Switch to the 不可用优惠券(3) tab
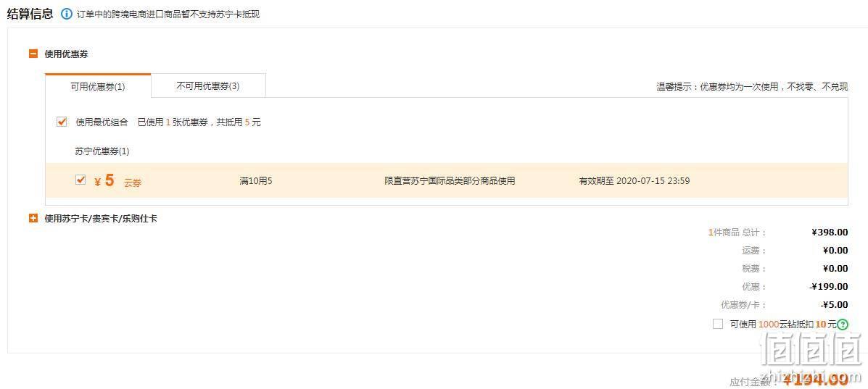Viewport: 868px width, 389px height. coord(208,85)
